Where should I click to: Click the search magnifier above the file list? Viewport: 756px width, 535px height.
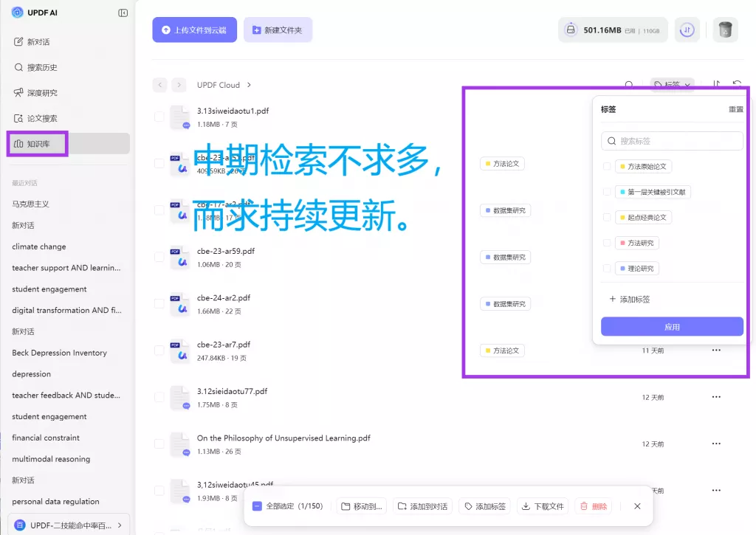coord(628,85)
